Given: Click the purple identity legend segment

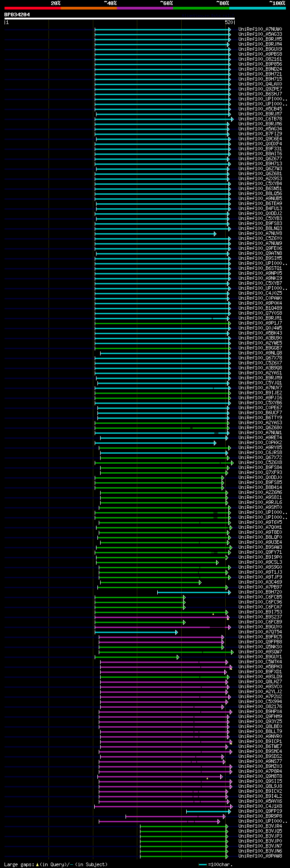Looking at the screenshot, I should 145,8.
